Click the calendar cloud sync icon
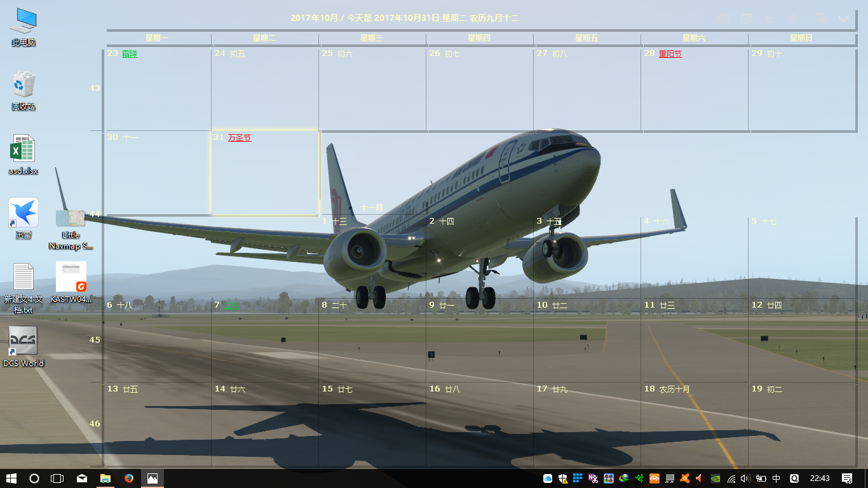 723,19
